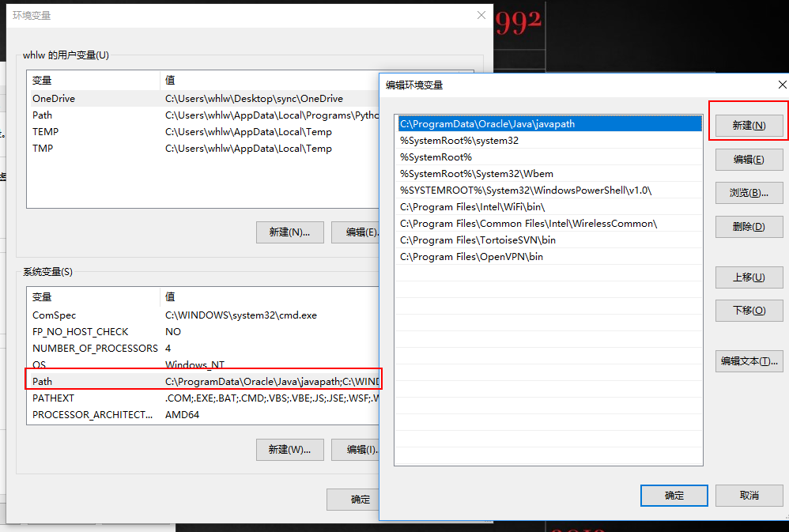This screenshot has height=532, width=789.
Task: Select C:\Program Files\Intel\WiFi\bin\ entry
Action: click(549, 207)
